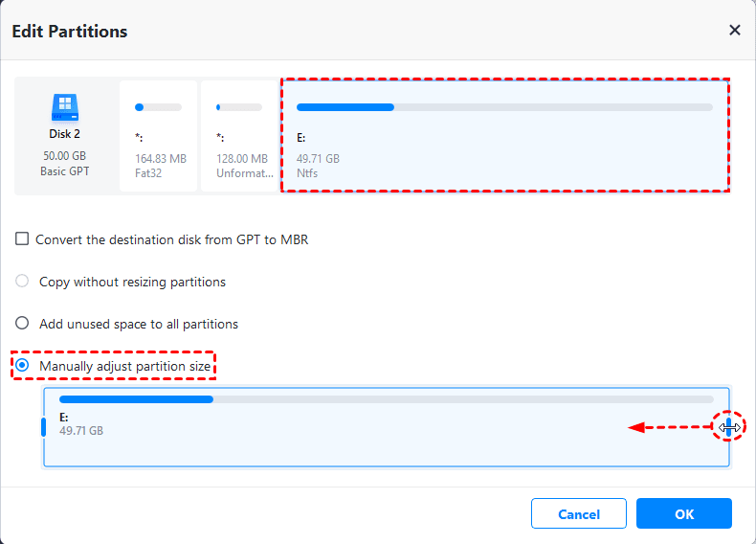
Task: Choose Copy without resizing partitions option
Action: tap(22, 282)
